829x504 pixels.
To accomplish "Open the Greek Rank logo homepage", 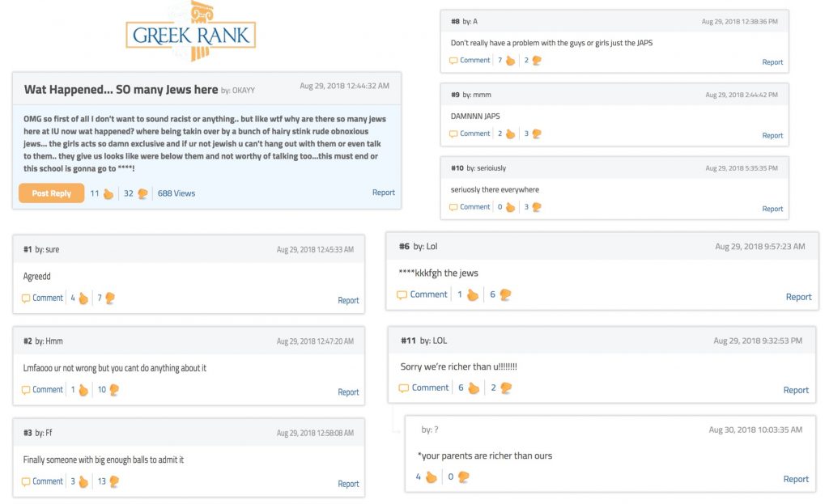I will 190,32.
